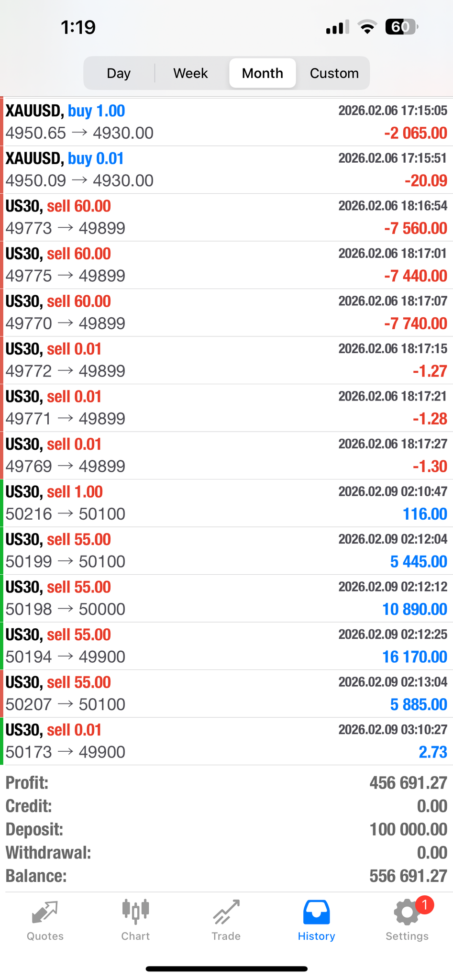Tap the battery indicator in status bar
The width and height of the screenshot is (453, 980).
402,27
